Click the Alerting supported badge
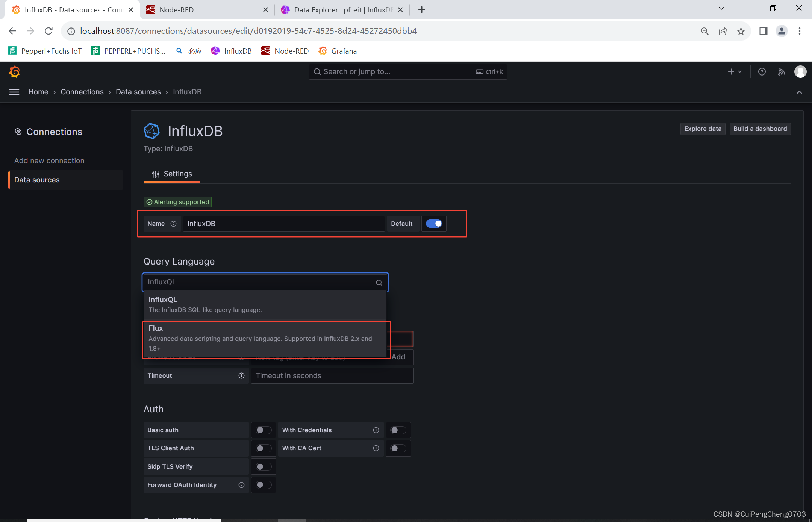The width and height of the screenshot is (812, 522). coord(177,202)
